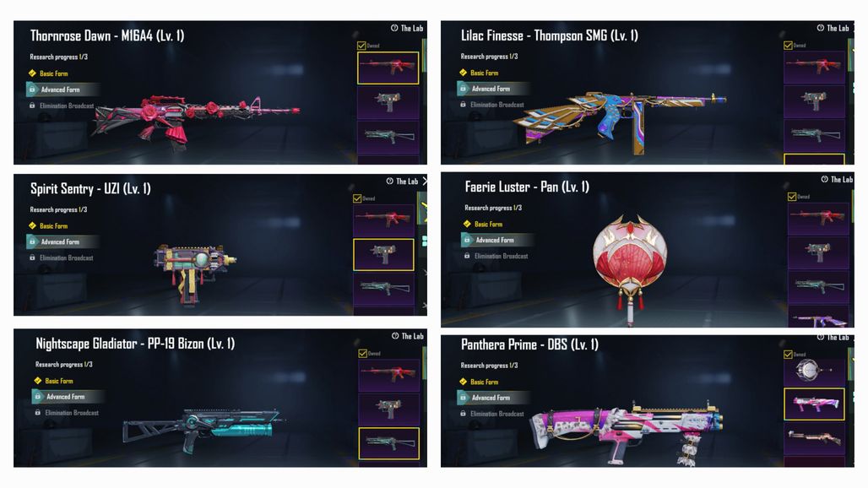Choose highlighted pink DBS thumbnail in Panthera Prime panel
Viewport: 868px width, 488px height.
tap(814, 404)
